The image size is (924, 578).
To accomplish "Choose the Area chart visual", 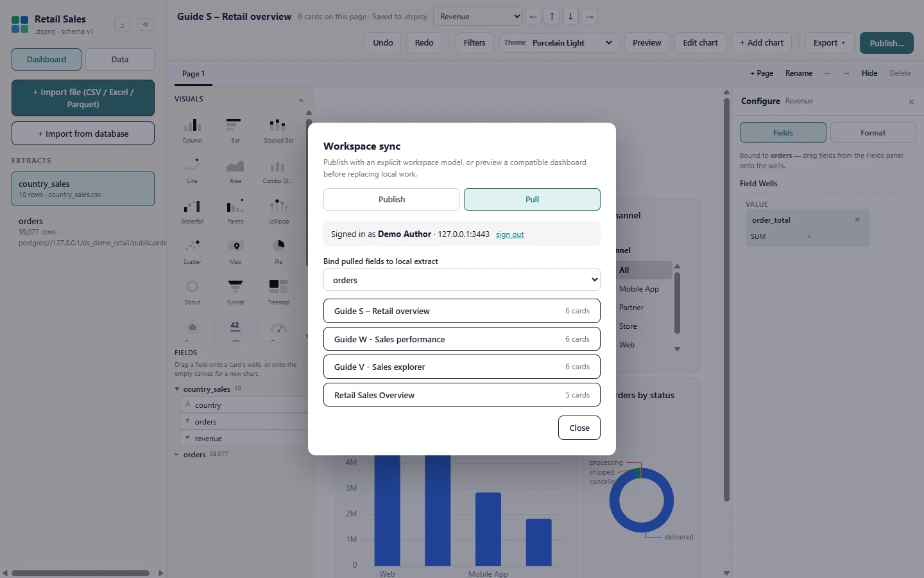I will pyautogui.click(x=235, y=171).
